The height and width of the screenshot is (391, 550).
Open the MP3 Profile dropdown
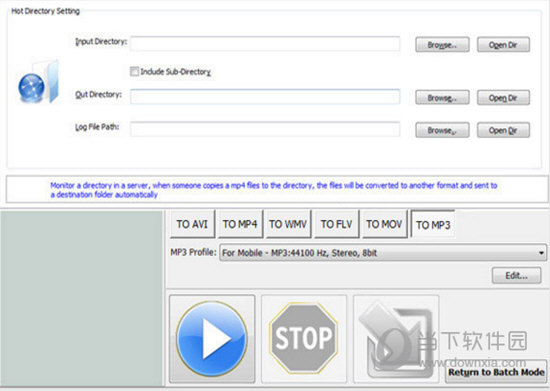(383, 253)
